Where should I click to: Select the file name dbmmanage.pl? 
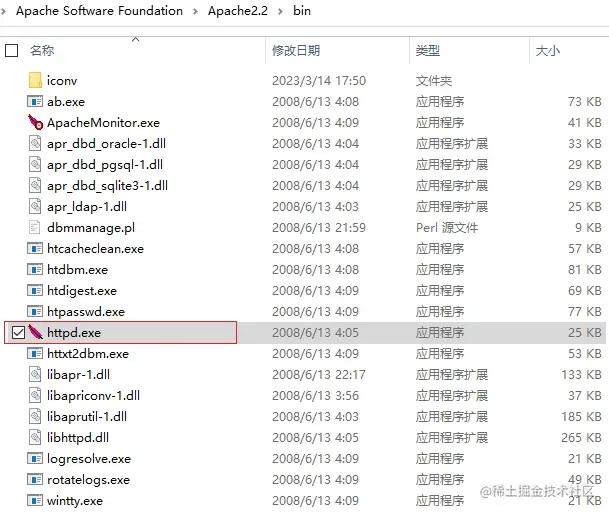[x=91, y=228]
